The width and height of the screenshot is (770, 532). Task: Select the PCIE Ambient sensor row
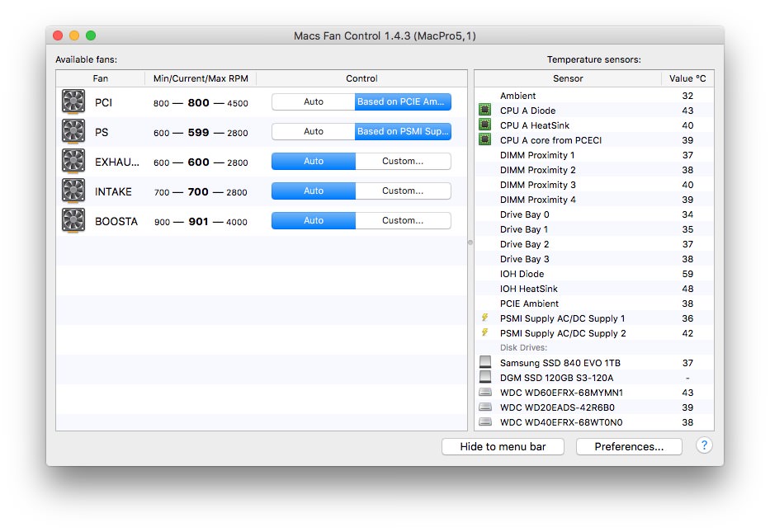[594, 304]
